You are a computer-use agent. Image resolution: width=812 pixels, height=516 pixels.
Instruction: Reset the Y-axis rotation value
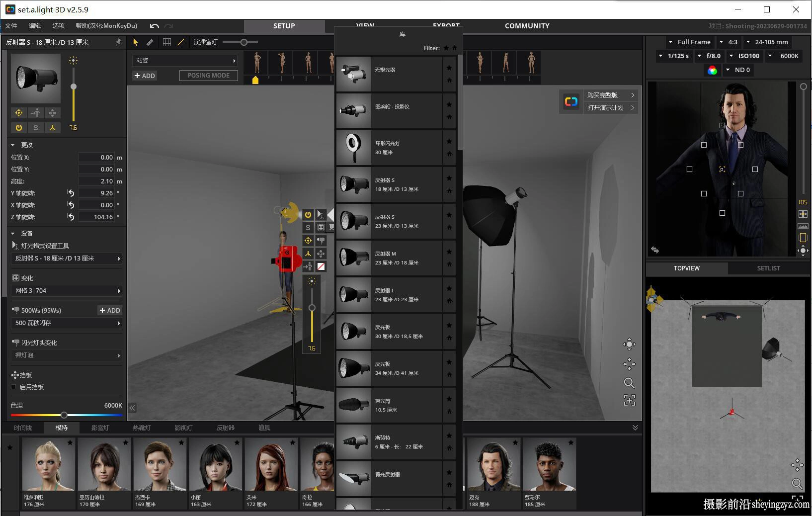71,193
